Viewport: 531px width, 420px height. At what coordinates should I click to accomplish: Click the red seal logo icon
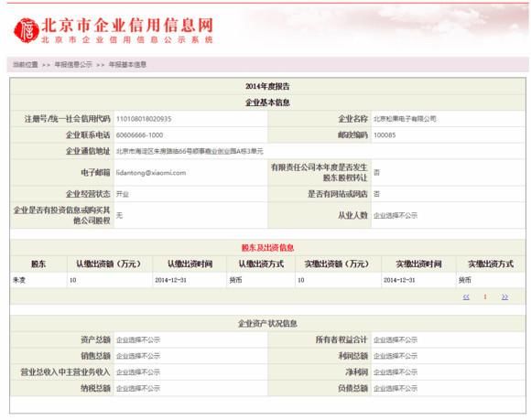[x=26, y=30]
